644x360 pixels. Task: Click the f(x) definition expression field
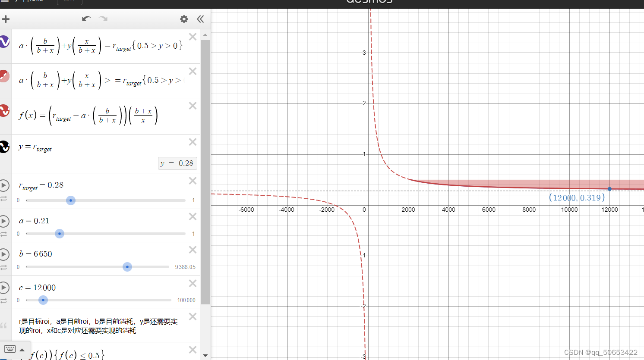pyautogui.click(x=88, y=116)
